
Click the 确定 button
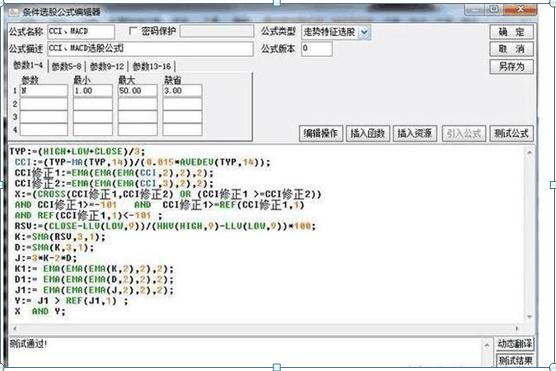(x=511, y=32)
